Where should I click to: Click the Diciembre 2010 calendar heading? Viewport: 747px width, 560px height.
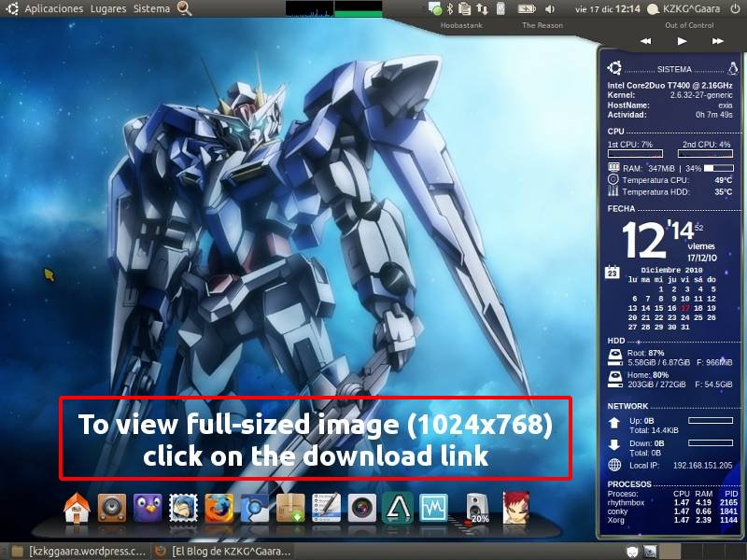tap(671, 270)
